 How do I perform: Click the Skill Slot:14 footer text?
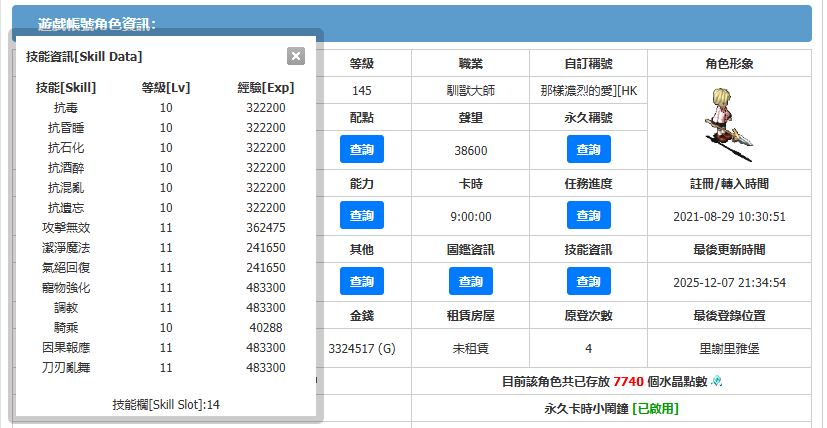(x=166, y=405)
